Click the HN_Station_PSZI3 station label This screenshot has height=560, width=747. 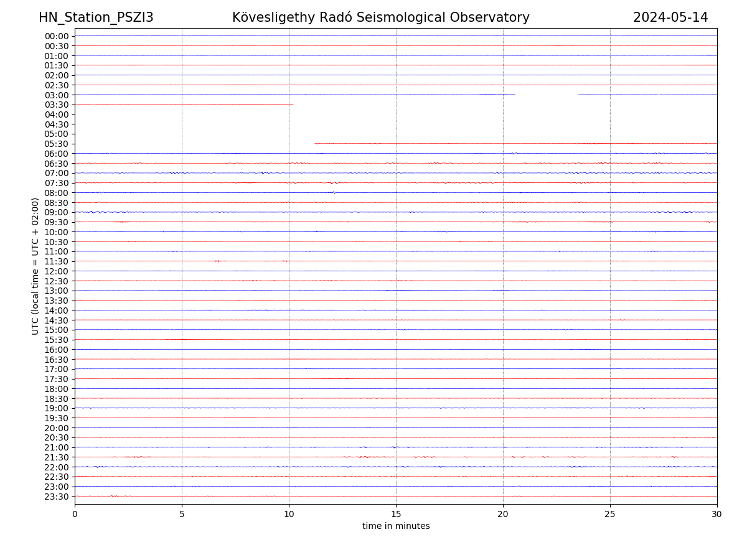point(96,17)
